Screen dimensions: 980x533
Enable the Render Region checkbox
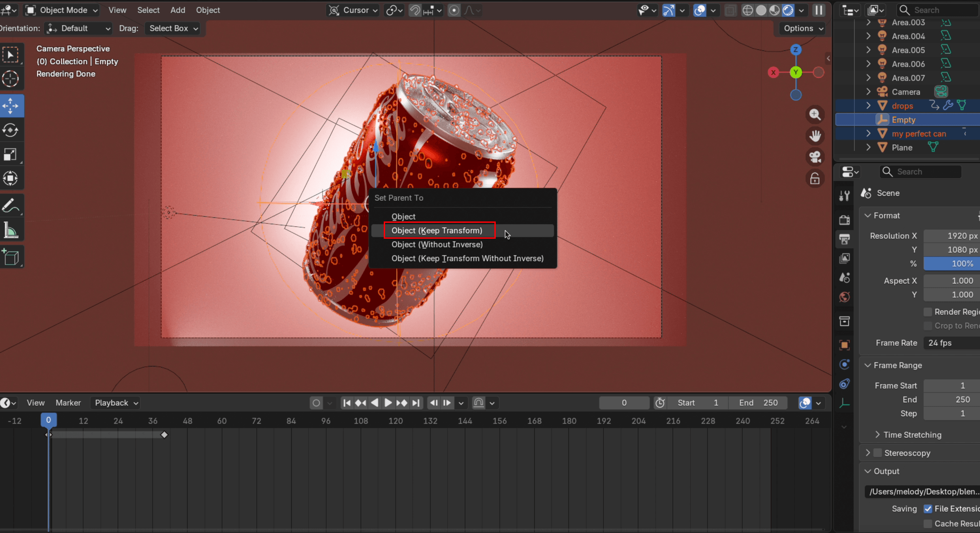click(928, 312)
